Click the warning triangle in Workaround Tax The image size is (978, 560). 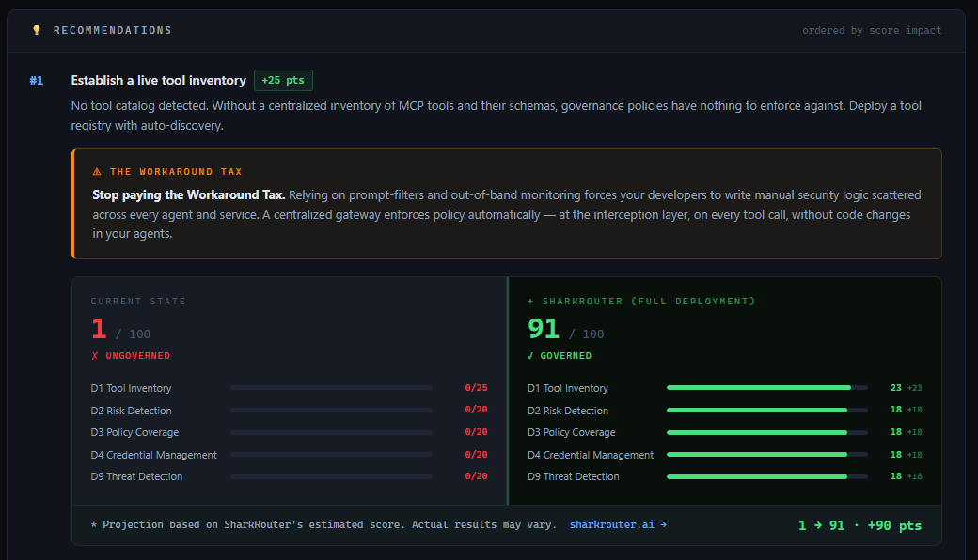(97, 171)
